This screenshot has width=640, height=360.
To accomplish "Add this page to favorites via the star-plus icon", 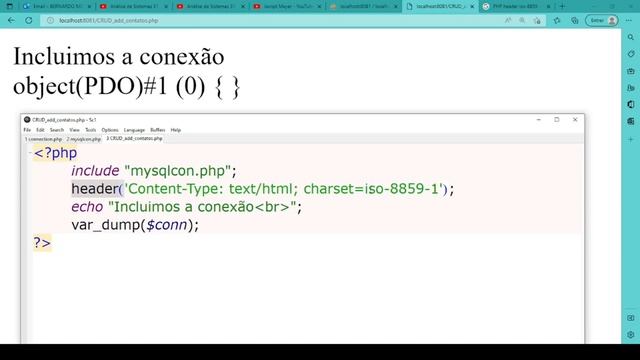I will click(537, 20).
